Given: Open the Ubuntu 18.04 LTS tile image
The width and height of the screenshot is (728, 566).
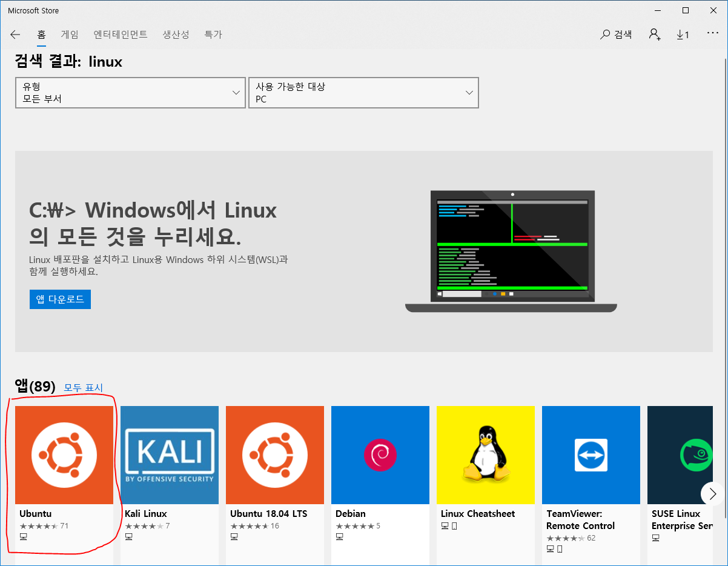Looking at the screenshot, I should point(275,455).
